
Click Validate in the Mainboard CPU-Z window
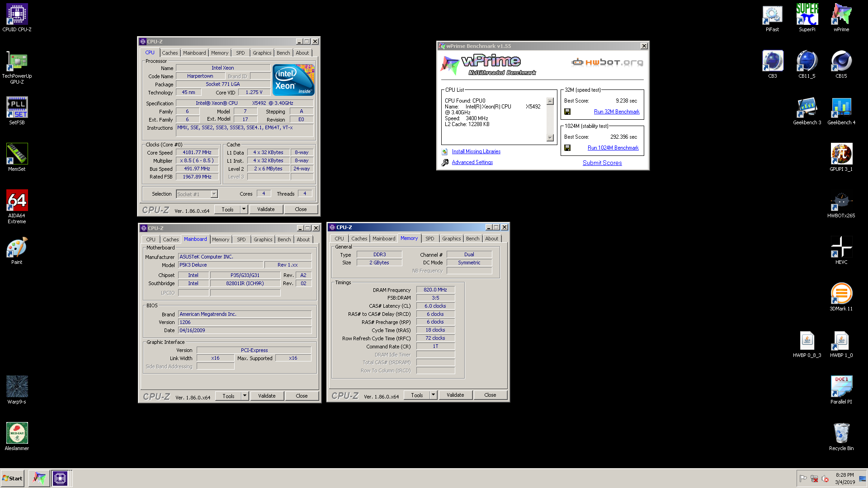(267, 396)
